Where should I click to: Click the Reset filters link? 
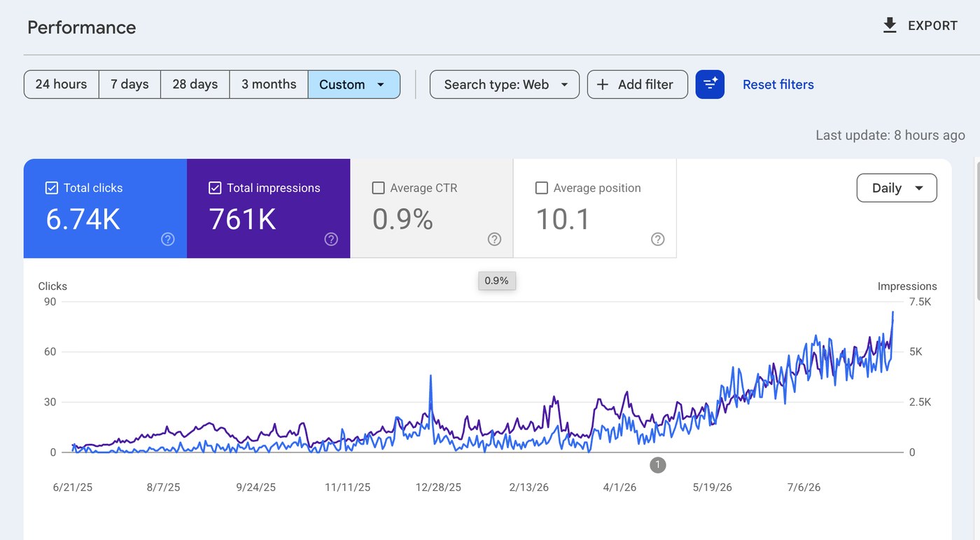coord(778,84)
